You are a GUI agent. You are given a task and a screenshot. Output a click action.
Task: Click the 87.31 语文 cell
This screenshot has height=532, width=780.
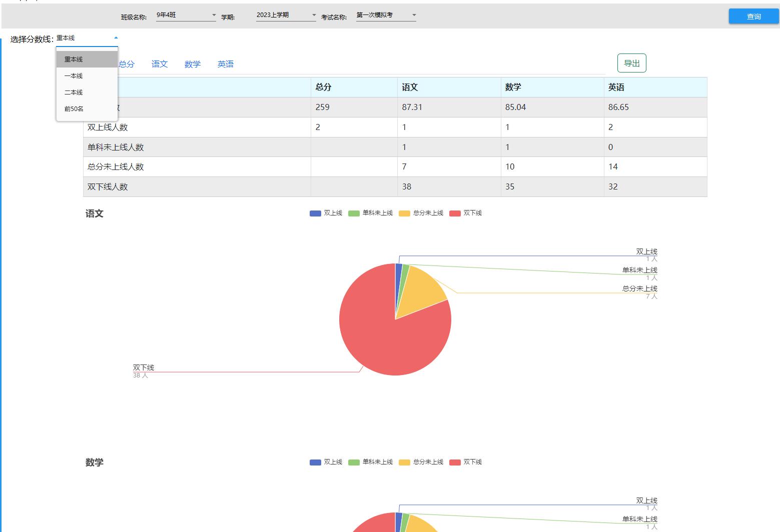tap(449, 107)
